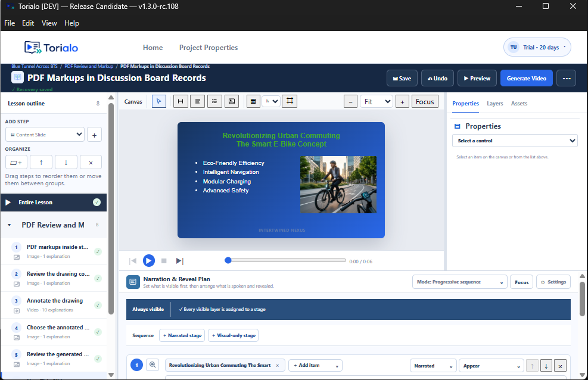Viewport: 588px width, 380px height.
Task: Select the pointer tool in Canvas toolbar
Action: 159,101
